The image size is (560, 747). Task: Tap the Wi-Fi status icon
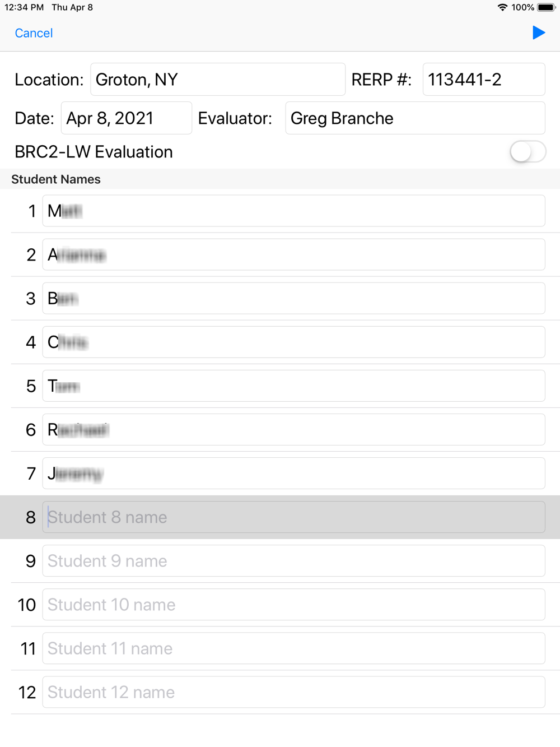pyautogui.click(x=502, y=7)
